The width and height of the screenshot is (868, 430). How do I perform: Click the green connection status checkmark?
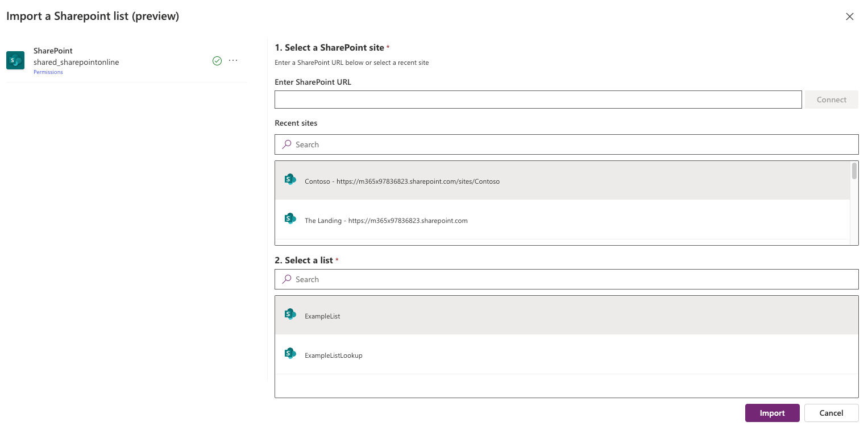pyautogui.click(x=217, y=61)
